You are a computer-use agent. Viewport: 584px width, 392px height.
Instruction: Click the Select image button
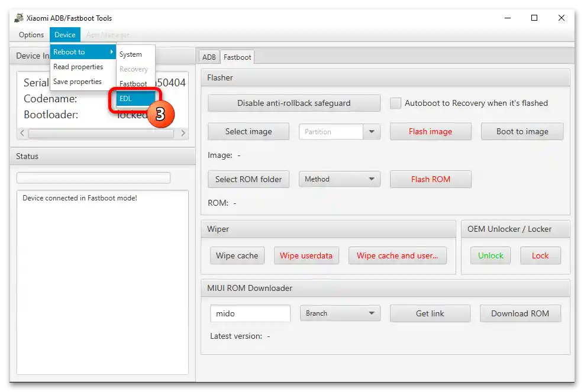249,131
